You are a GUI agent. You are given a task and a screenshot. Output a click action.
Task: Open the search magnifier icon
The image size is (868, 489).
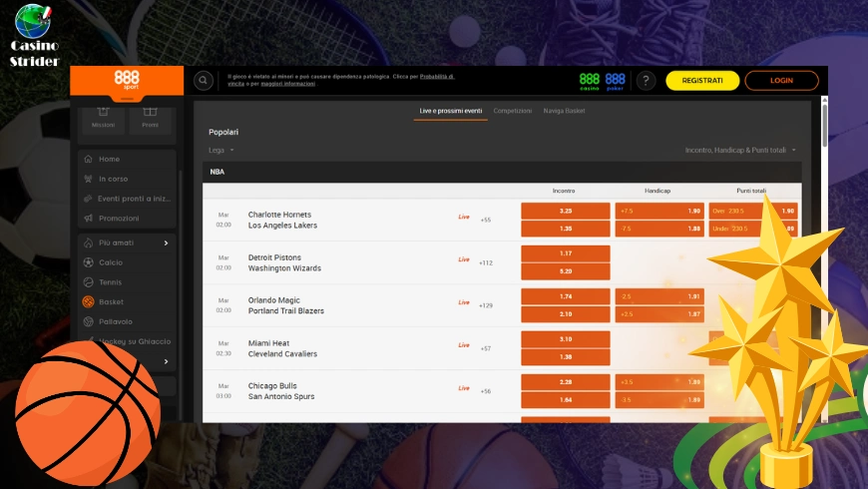point(204,81)
